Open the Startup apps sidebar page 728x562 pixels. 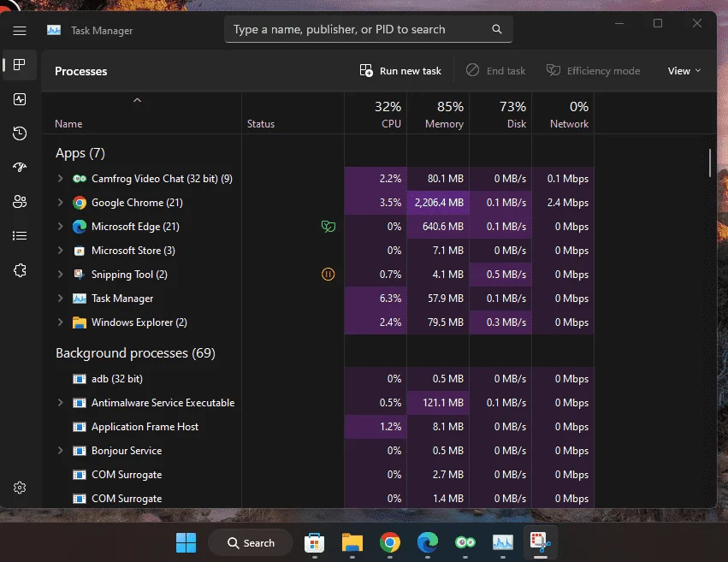point(20,167)
